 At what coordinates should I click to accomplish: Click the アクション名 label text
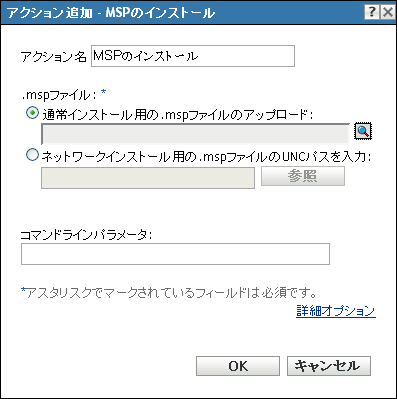click(x=54, y=57)
